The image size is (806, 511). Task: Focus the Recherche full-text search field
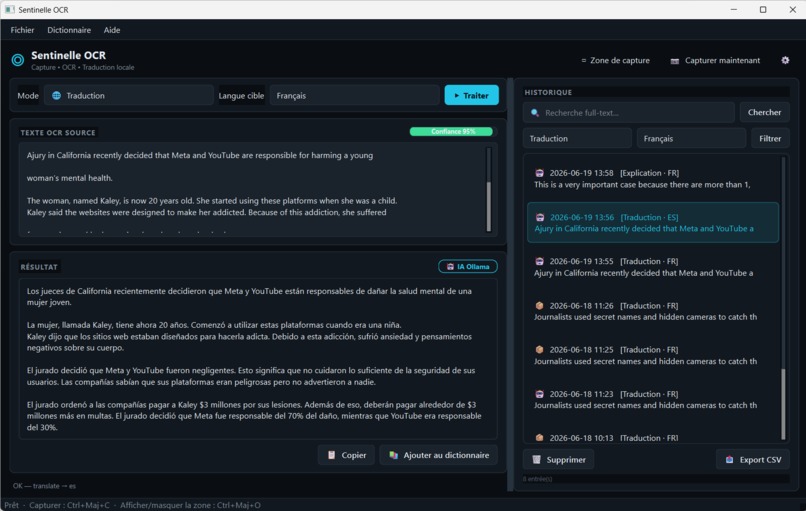click(x=629, y=113)
